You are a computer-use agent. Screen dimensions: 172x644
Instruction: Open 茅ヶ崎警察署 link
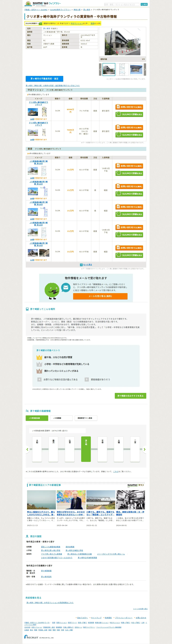[46, 571]
